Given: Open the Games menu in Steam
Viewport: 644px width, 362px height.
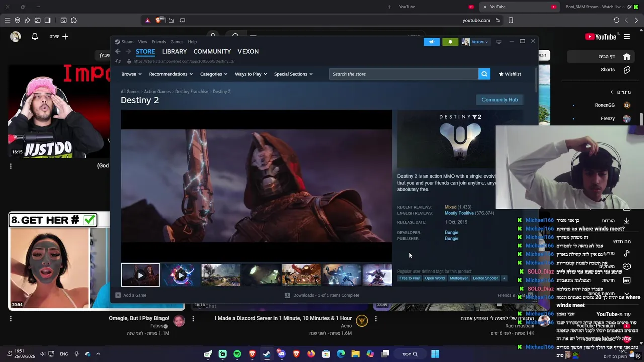Looking at the screenshot, I should (177, 42).
